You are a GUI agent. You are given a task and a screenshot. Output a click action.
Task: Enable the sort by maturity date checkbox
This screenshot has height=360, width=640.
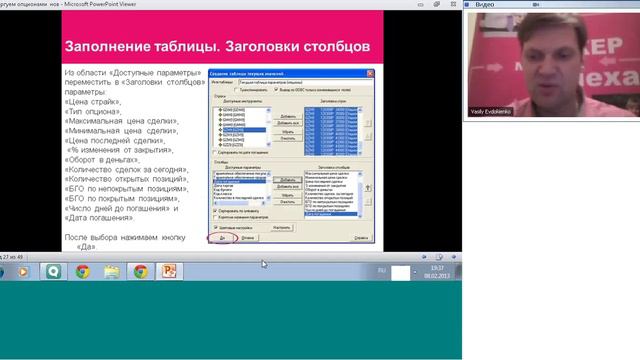(215, 152)
